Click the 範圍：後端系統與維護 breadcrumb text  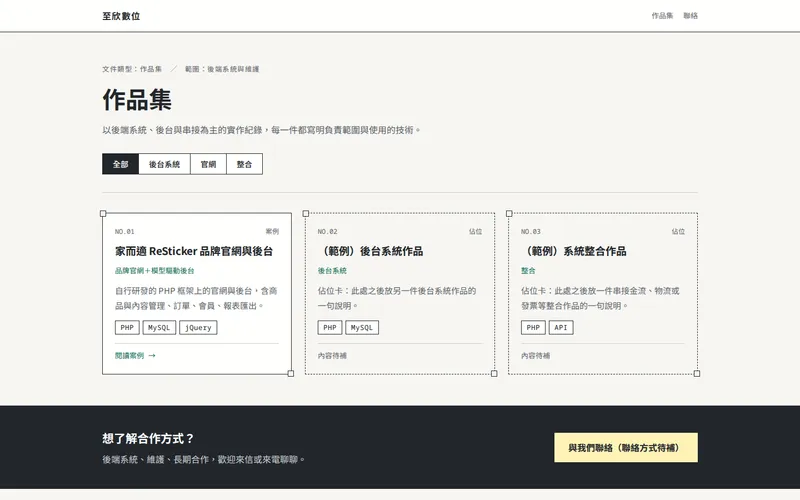click(x=222, y=69)
